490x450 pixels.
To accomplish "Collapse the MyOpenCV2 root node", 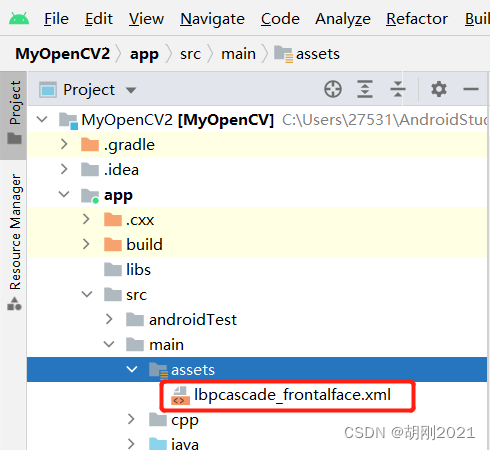I will 42,119.
